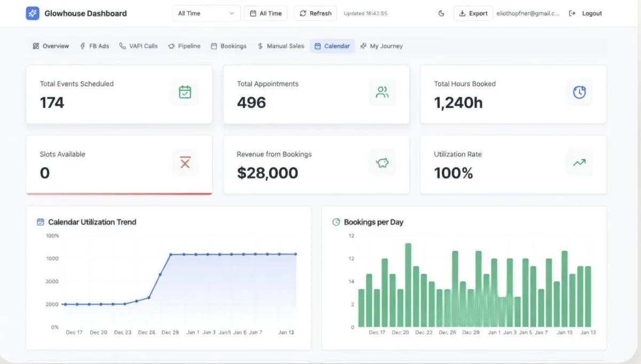Screen dimensions: 641x364
Task: Click the trending arrow icon on Utilization Rate
Action: coord(579,163)
